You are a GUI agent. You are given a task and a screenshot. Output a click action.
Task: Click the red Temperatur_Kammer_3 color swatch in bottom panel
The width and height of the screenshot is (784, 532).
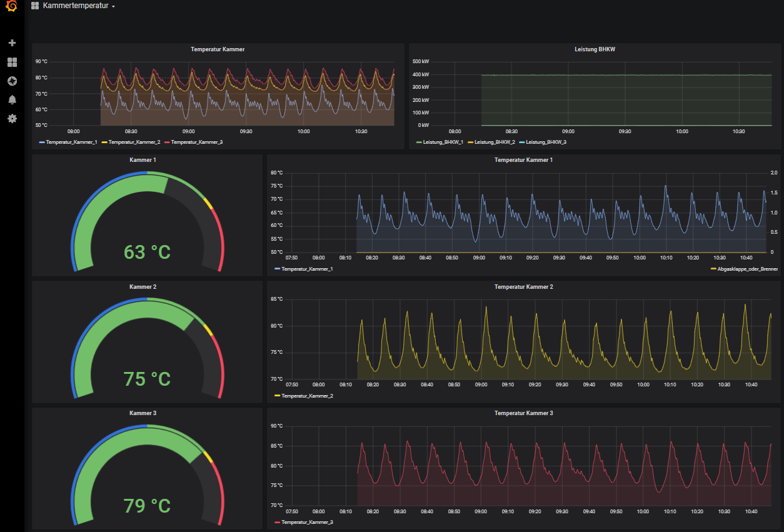pos(277,522)
